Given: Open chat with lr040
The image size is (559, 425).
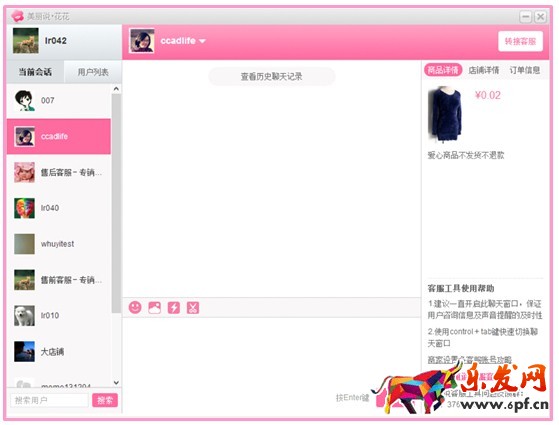Looking at the screenshot, I should [59, 208].
